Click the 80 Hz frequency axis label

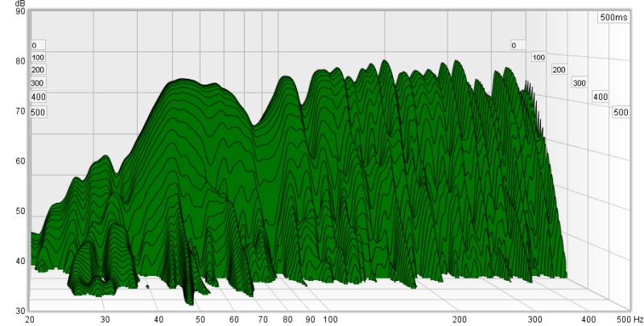point(287,320)
